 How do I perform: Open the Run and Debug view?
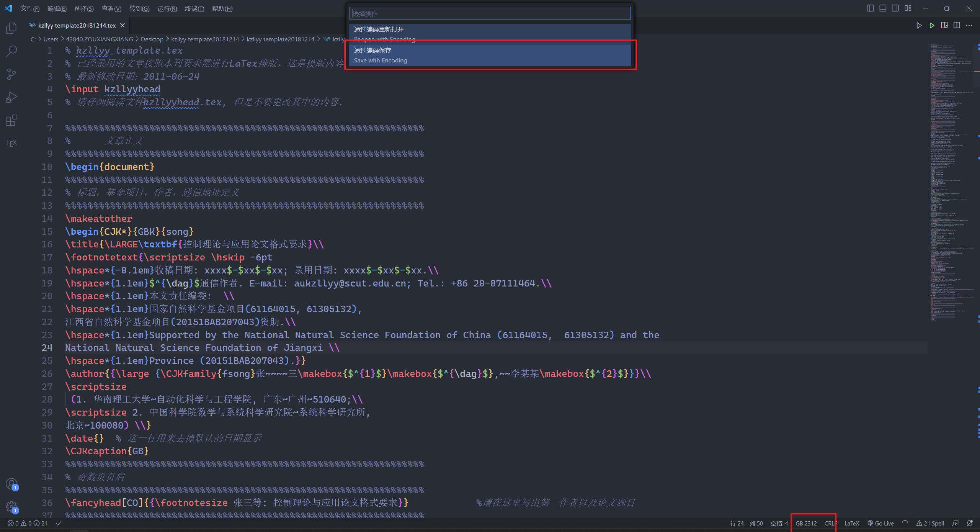[x=11, y=97]
